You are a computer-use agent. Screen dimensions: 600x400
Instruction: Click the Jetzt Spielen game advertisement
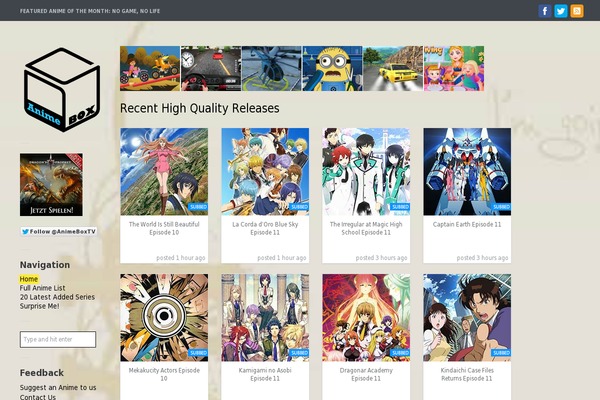pos(51,184)
